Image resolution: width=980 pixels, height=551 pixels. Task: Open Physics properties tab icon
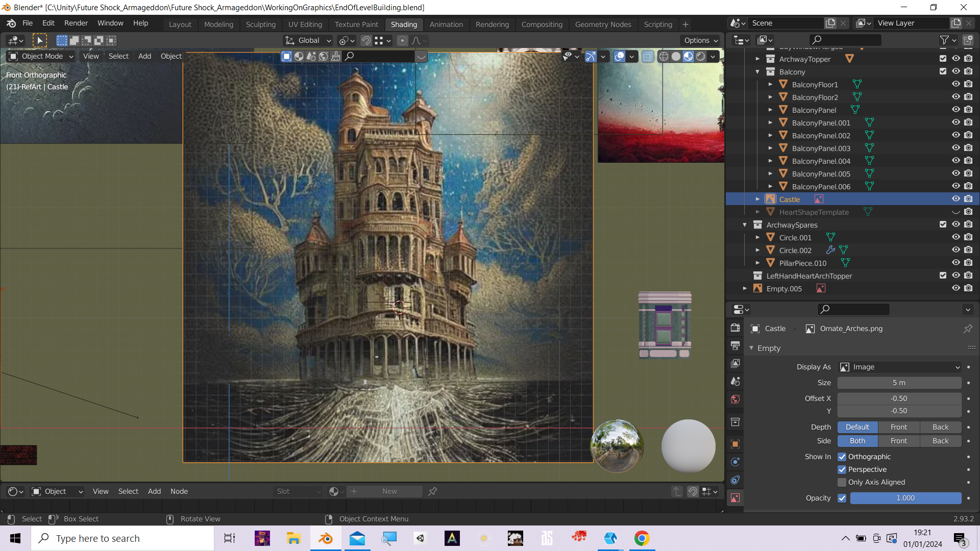[x=735, y=462]
